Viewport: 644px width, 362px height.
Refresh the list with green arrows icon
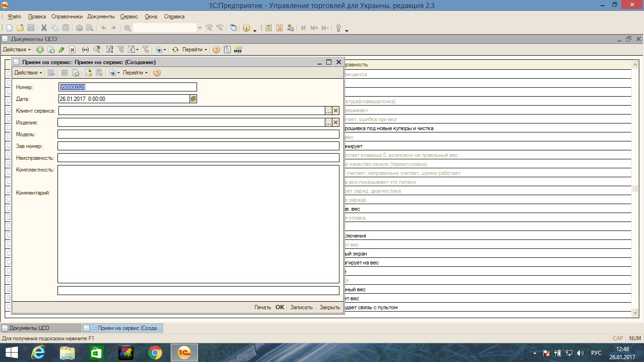tap(175, 49)
